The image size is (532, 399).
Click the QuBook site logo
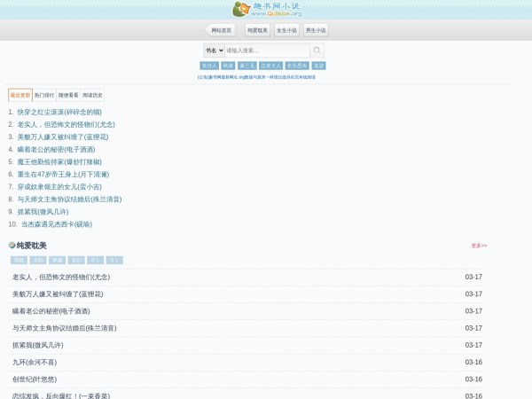266,10
